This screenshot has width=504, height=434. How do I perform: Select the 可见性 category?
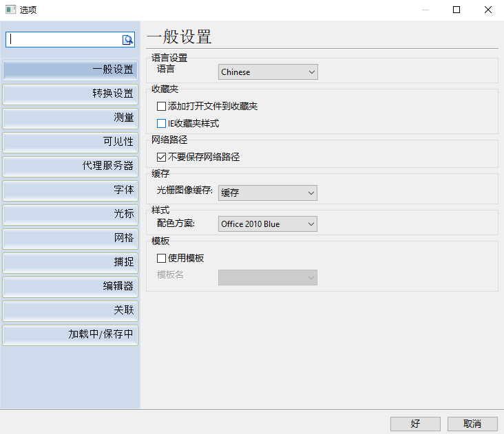[x=70, y=142]
